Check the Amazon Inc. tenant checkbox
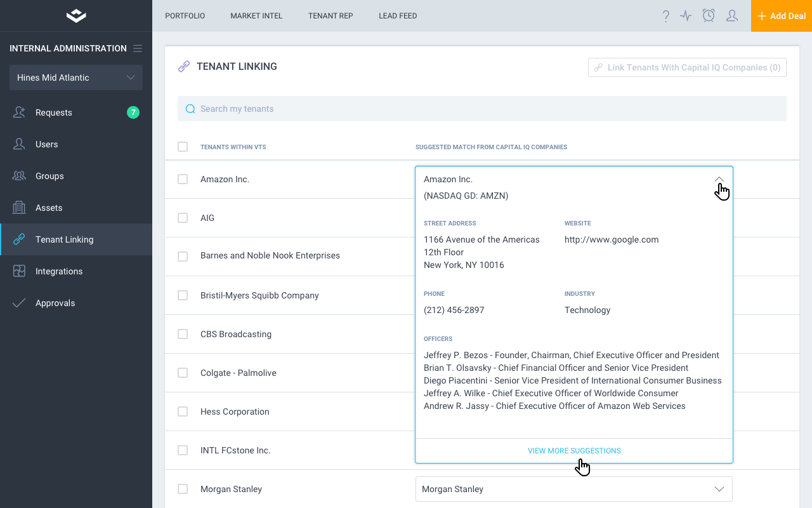 (x=183, y=179)
